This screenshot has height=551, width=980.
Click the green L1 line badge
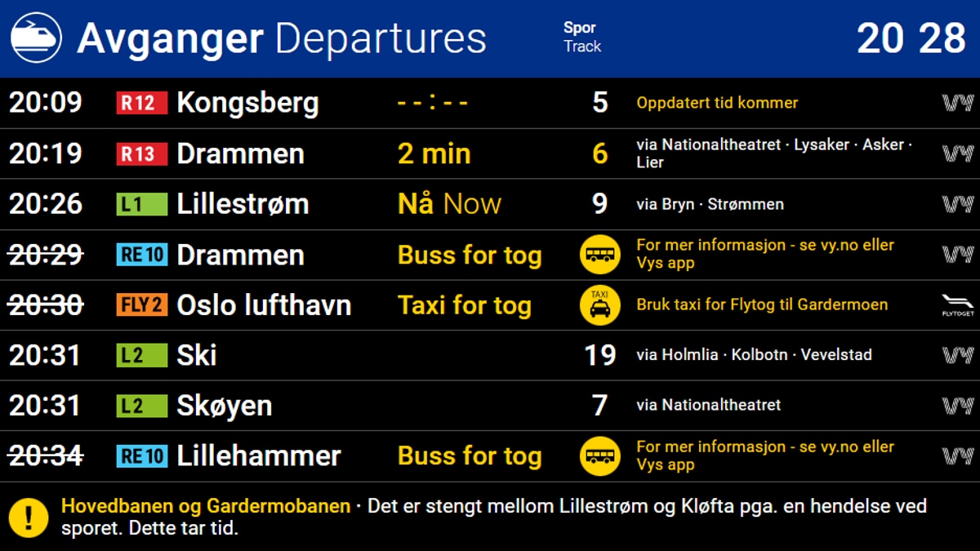(x=141, y=204)
